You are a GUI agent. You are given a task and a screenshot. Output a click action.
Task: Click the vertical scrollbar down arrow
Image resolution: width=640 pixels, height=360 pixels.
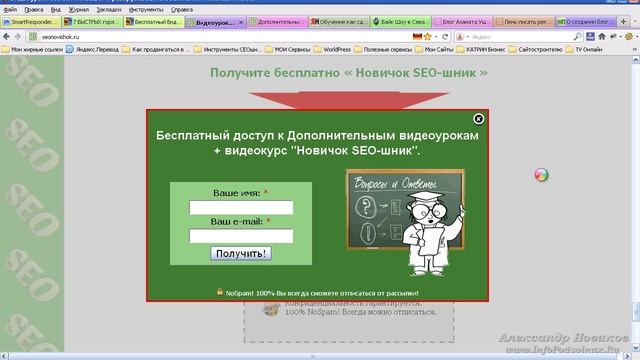(x=636, y=348)
